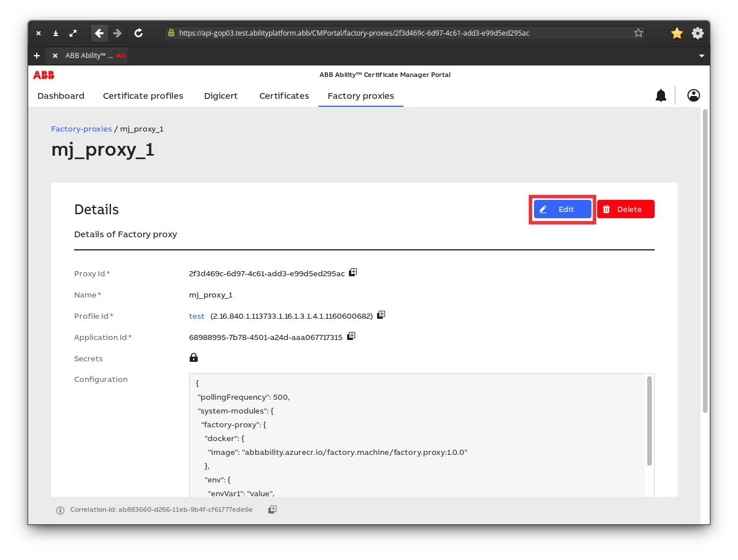The image size is (738, 560).
Task: Click the Proxy Id value 2f3d469c-6d97-4c61-add3-e99d5ed295ac
Action: pos(267,274)
